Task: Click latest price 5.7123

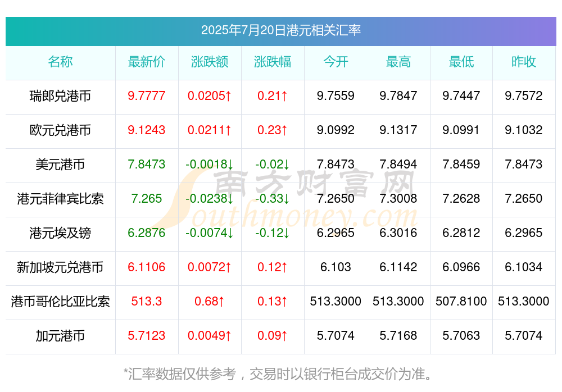Action: pyautogui.click(x=147, y=336)
